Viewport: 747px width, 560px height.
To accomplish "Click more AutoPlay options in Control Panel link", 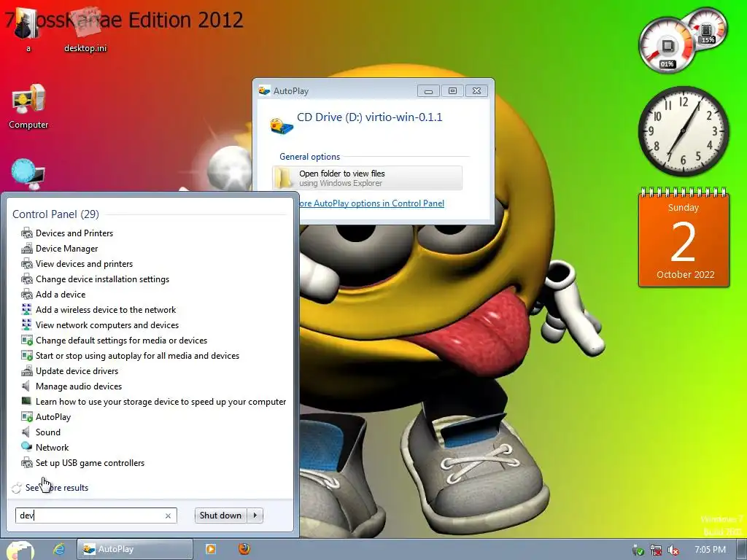I will pos(371,203).
